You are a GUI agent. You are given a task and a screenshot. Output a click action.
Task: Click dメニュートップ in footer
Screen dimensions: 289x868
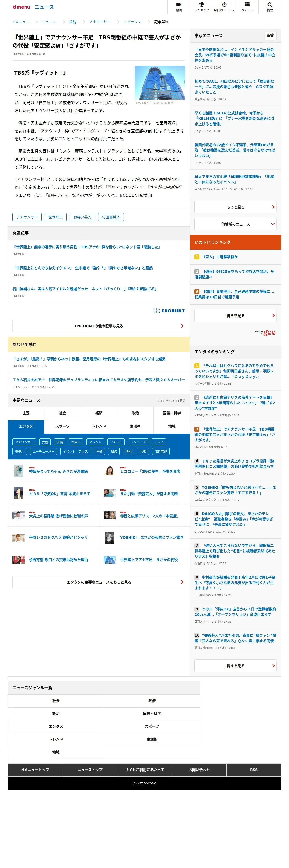35,770
